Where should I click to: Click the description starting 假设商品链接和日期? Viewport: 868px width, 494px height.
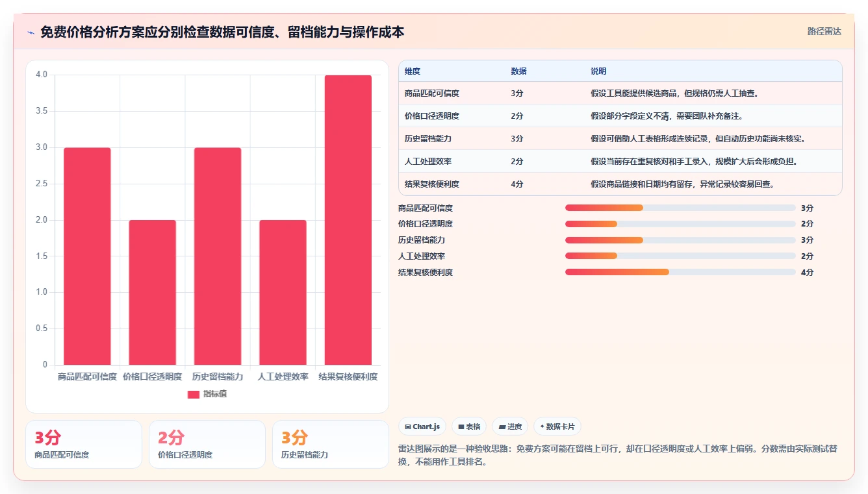point(682,184)
